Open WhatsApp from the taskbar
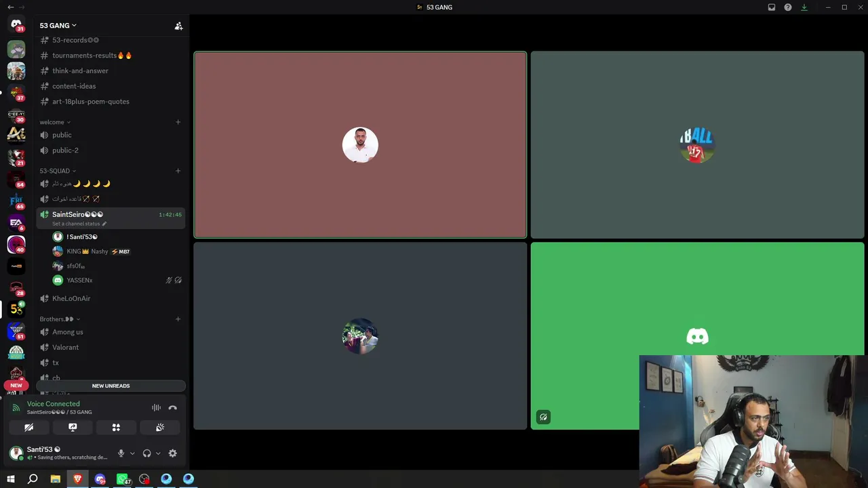Image resolution: width=868 pixels, height=488 pixels. [123, 479]
